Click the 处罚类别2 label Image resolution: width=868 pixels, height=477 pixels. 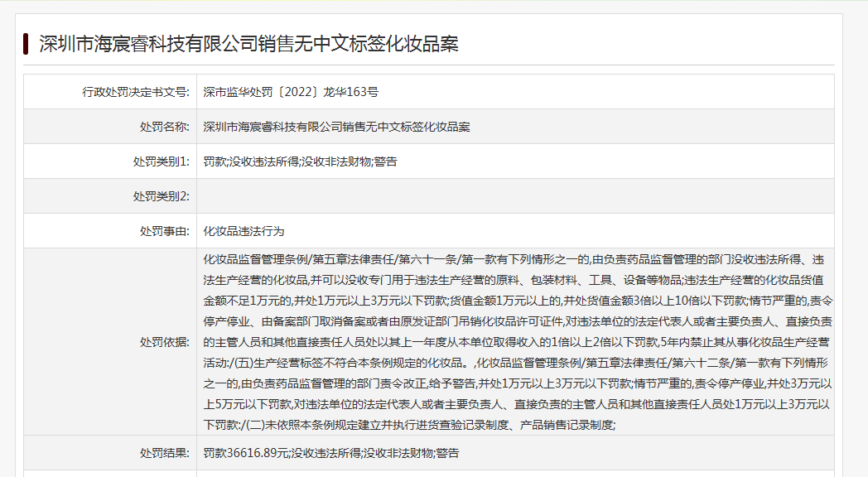[x=161, y=196]
